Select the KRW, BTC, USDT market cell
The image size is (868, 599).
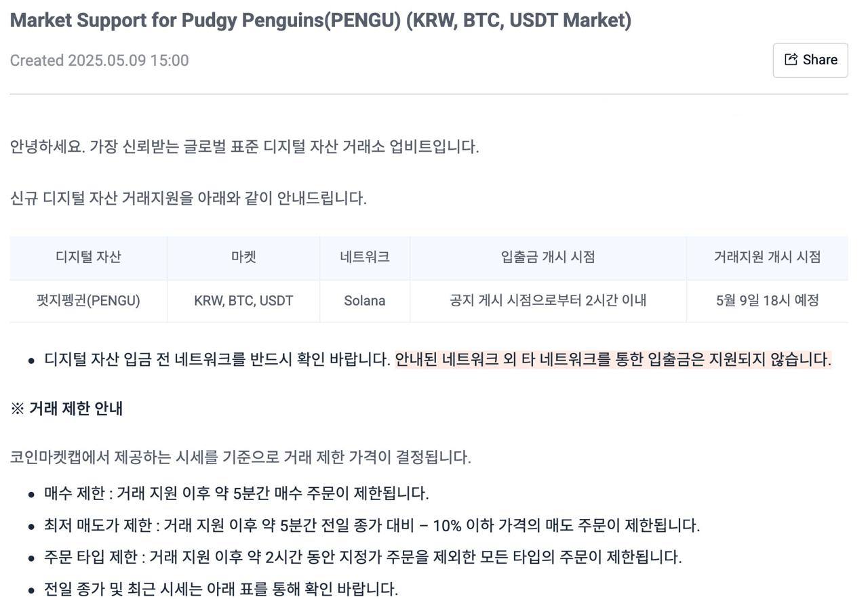click(243, 300)
